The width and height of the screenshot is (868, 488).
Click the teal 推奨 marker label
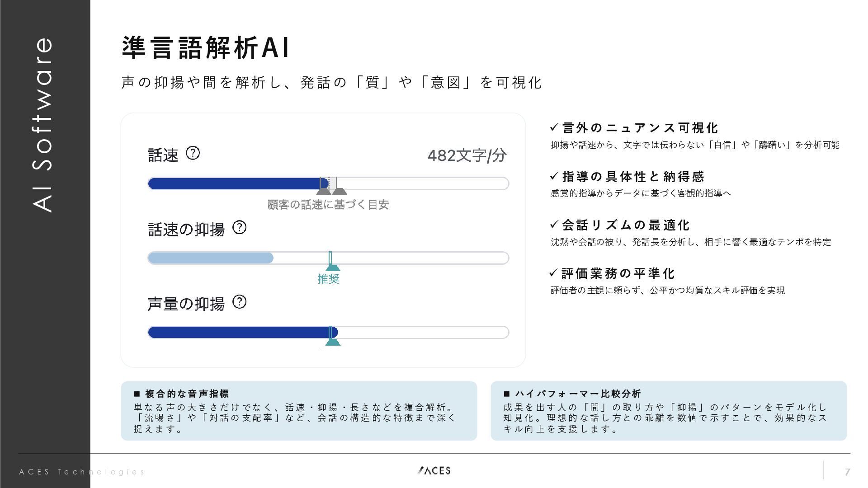[x=328, y=279]
